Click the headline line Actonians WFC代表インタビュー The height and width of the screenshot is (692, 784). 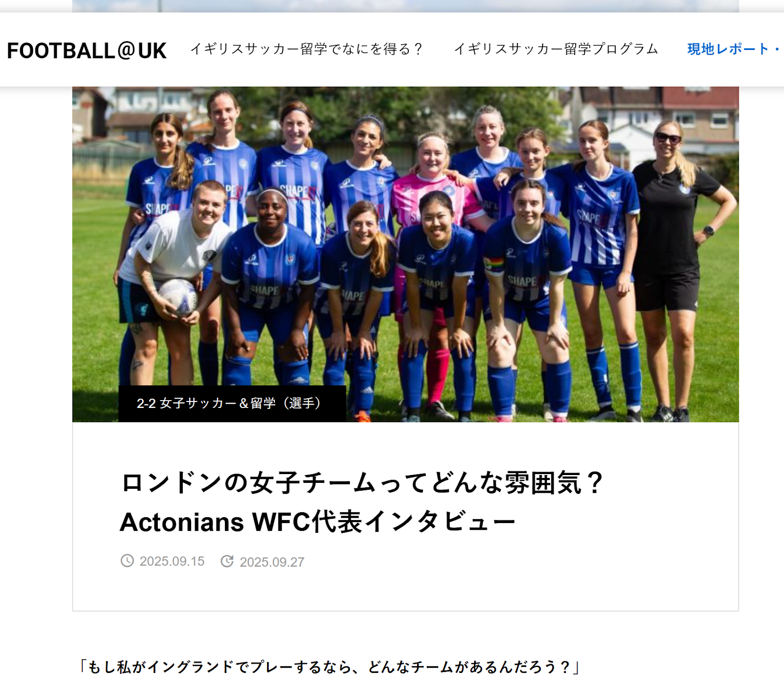[x=318, y=522]
